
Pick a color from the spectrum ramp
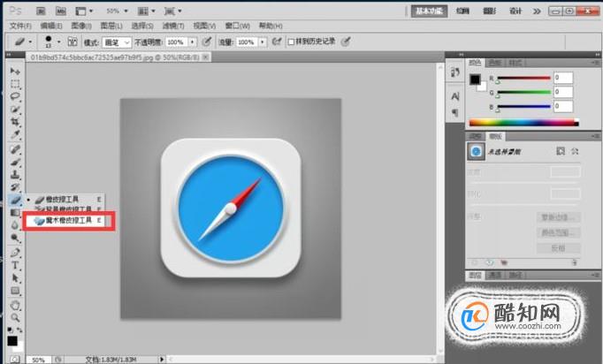coord(523,123)
